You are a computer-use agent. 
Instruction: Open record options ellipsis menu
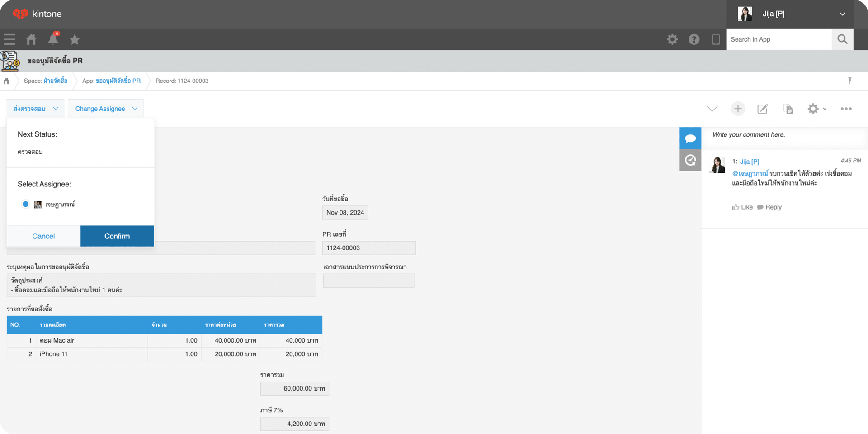pos(846,109)
